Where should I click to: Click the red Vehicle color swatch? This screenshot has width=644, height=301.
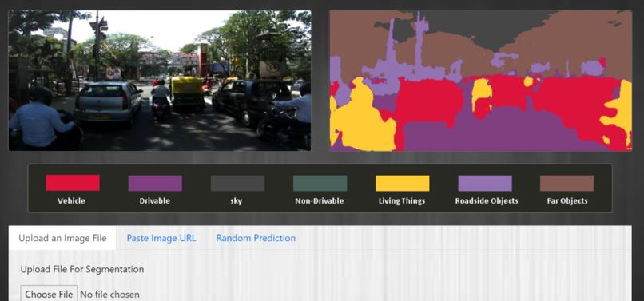click(x=73, y=183)
